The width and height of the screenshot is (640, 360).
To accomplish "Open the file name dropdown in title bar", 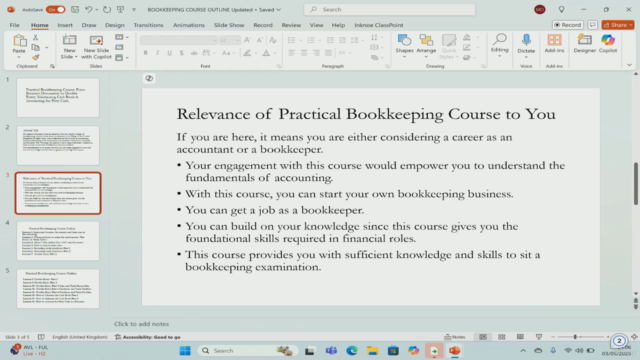I will 279,9.
